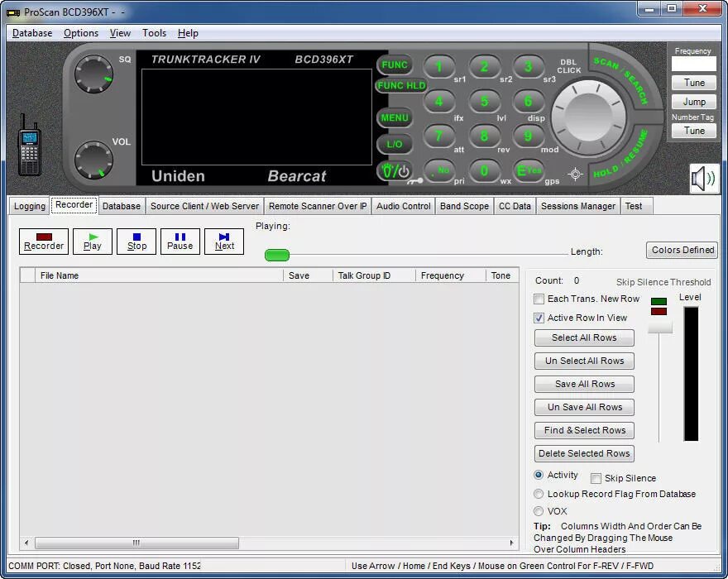Click the Frequency input field
Image resolution: width=728 pixels, height=579 pixels.
pyautogui.click(x=693, y=64)
